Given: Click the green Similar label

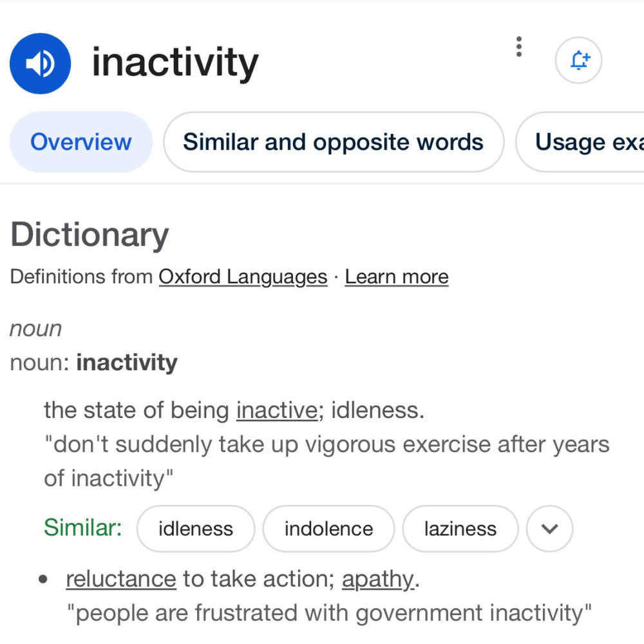Looking at the screenshot, I should tap(83, 528).
